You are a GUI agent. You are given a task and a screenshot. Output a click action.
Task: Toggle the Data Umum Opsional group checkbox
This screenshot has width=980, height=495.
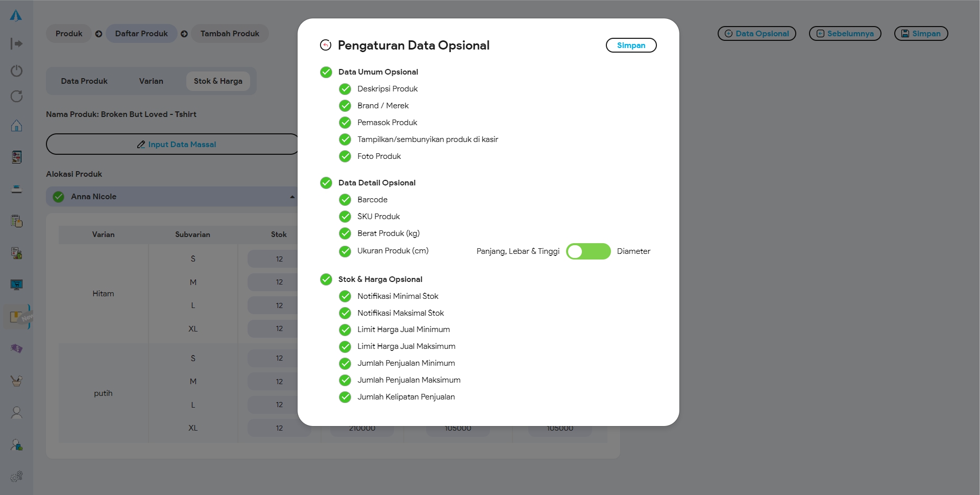[326, 72]
